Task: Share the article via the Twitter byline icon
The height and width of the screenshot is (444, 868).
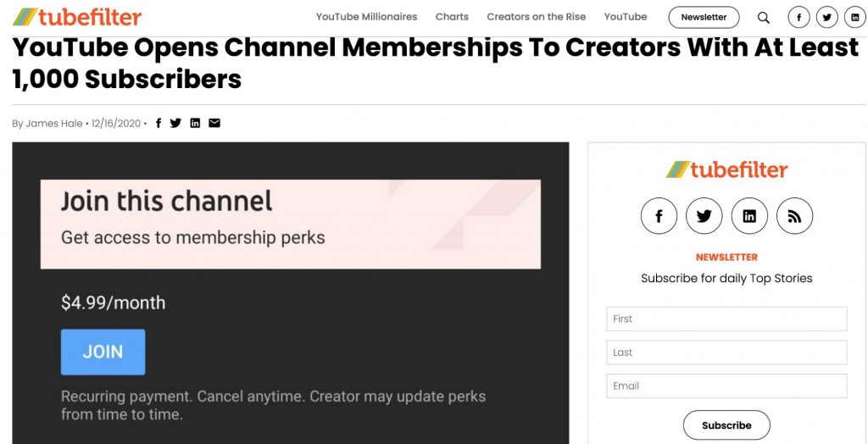Action: click(175, 123)
